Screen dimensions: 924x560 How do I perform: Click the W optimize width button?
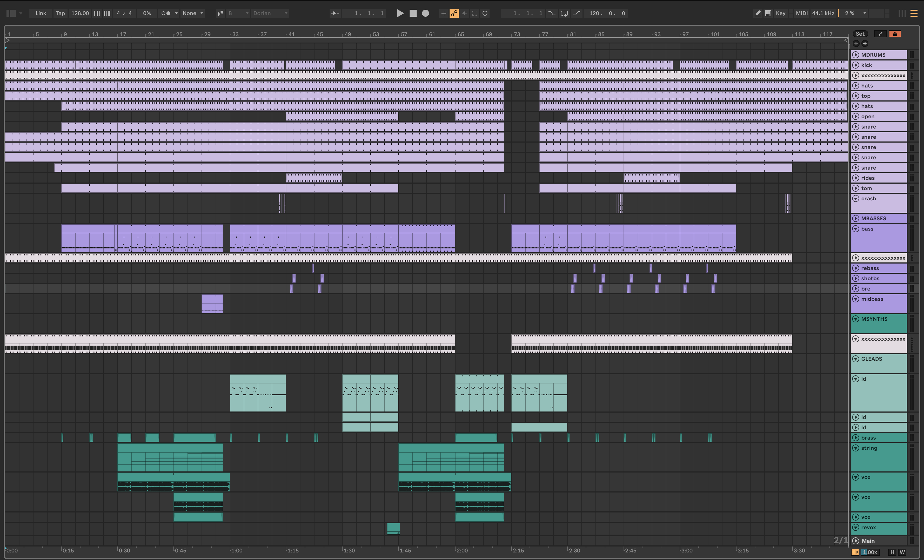(x=902, y=552)
